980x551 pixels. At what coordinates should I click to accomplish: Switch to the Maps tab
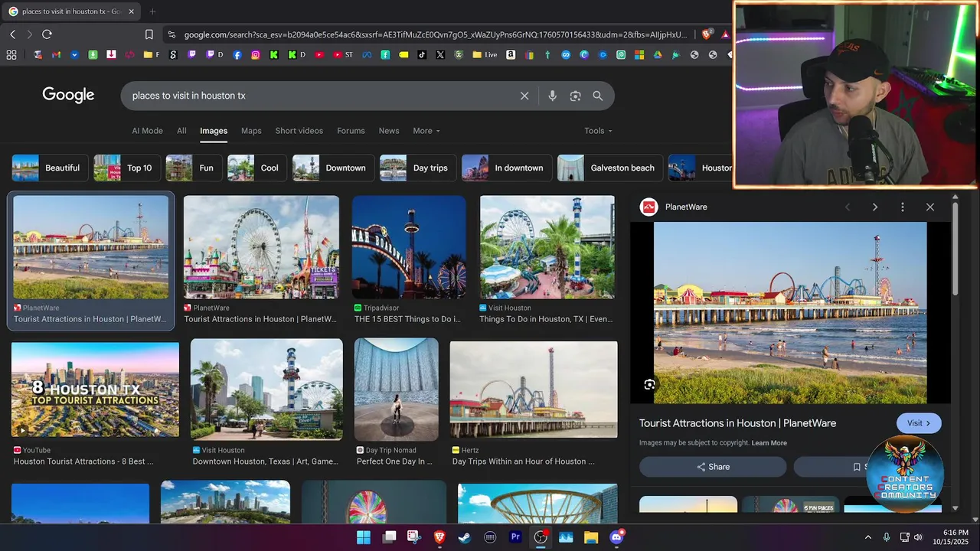[251, 131]
